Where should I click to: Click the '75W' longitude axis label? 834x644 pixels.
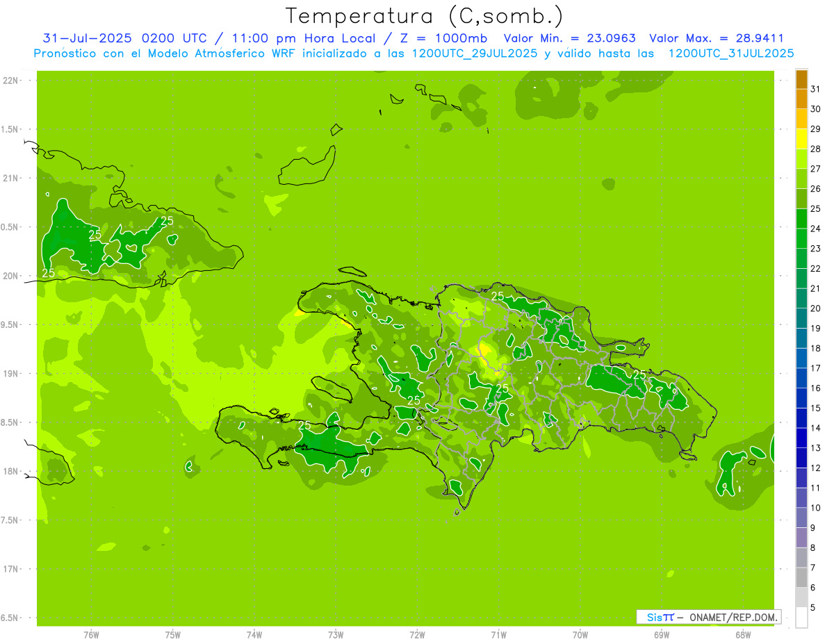(x=173, y=635)
